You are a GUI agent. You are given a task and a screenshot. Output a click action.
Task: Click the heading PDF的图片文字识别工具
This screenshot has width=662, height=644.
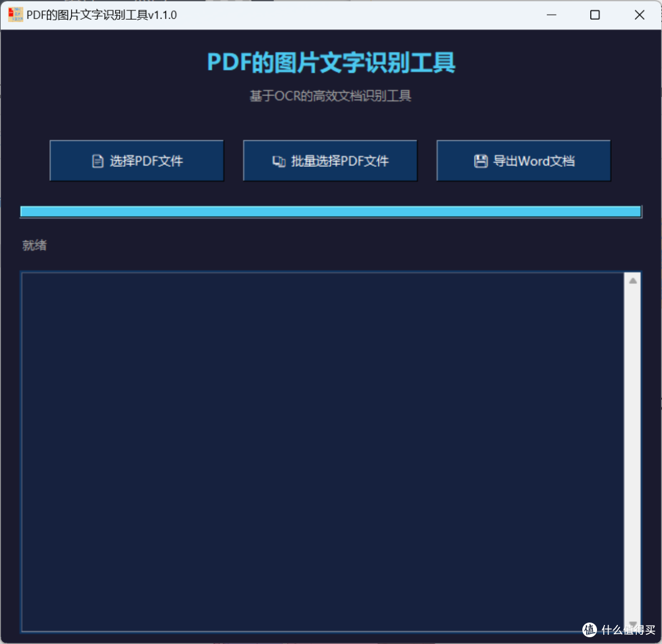point(331,63)
